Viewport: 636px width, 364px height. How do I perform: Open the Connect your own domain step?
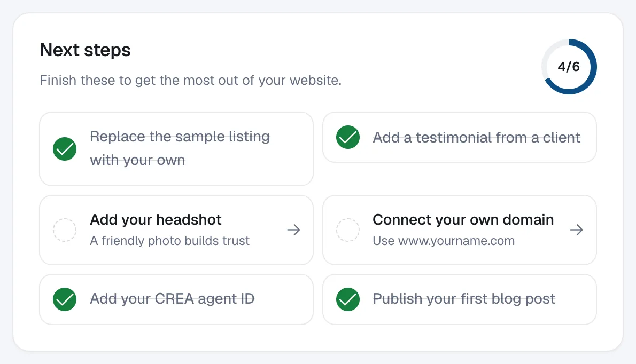coord(460,230)
